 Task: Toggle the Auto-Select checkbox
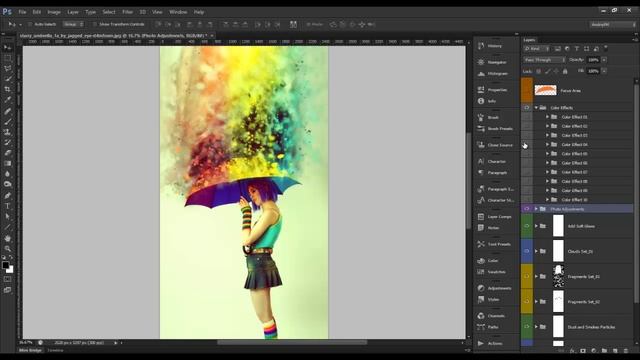tap(30, 24)
